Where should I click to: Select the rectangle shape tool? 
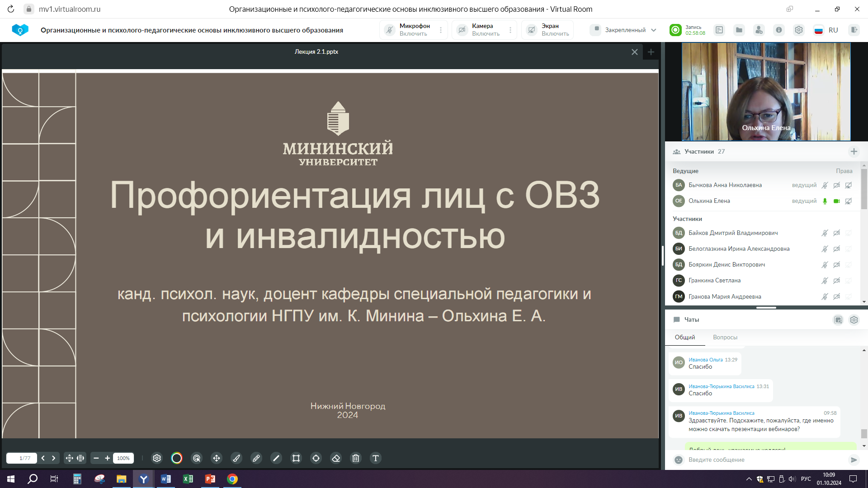click(x=296, y=458)
